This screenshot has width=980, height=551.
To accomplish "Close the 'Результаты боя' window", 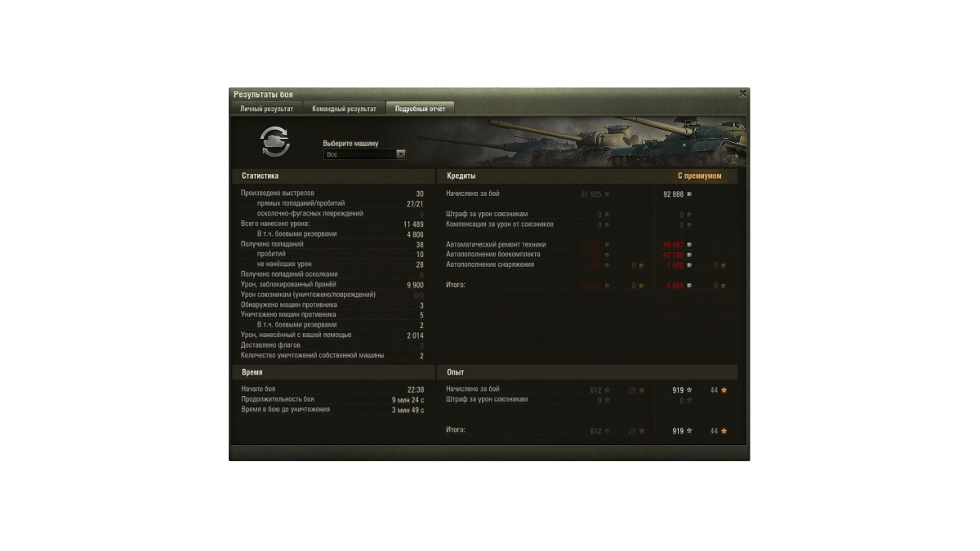I will pyautogui.click(x=742, y=94).
